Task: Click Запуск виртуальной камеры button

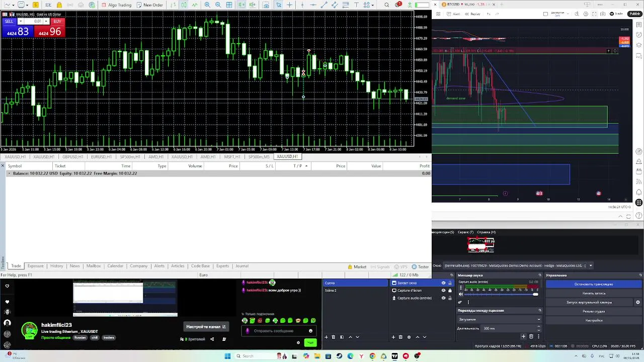Action: [x=589, y=302]
